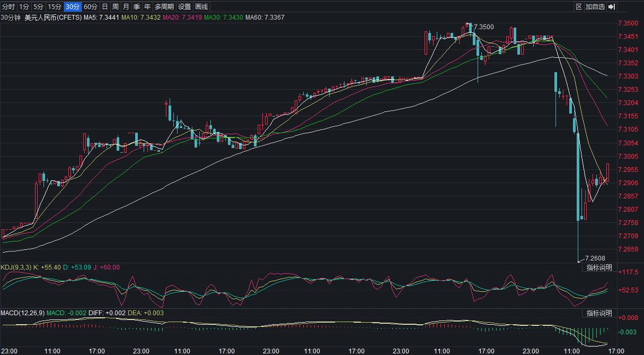
Task: Open the 设置 settings button
Action: click(x=184, y=7)
